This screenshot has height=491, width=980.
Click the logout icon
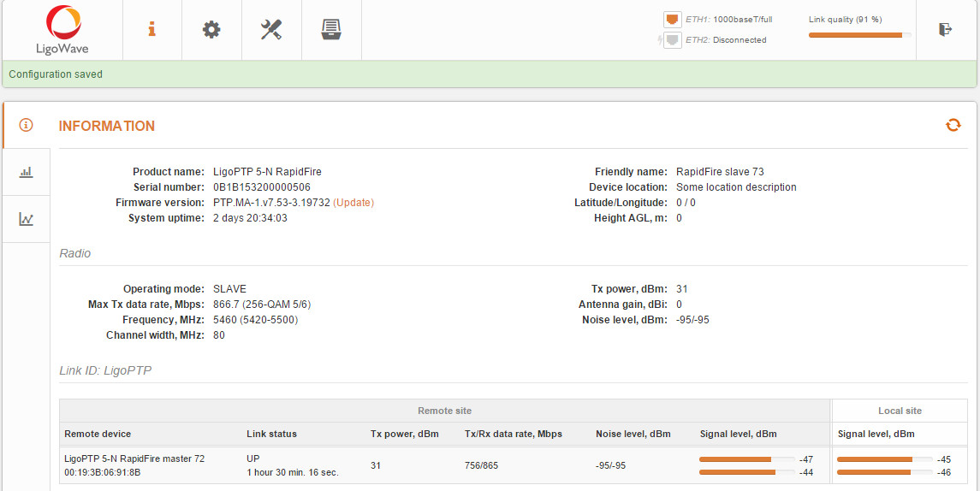946,29
